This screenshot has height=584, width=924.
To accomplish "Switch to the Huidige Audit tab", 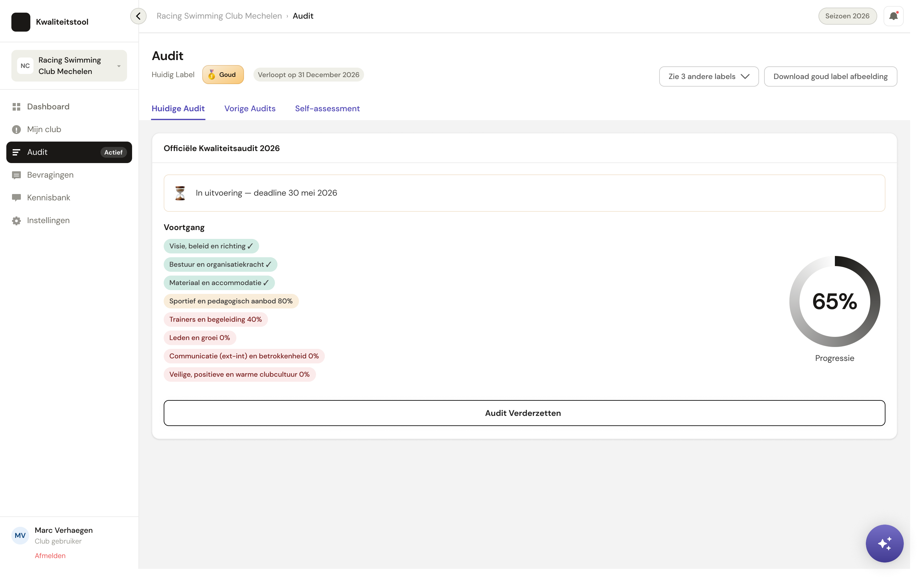I will 178,109.
